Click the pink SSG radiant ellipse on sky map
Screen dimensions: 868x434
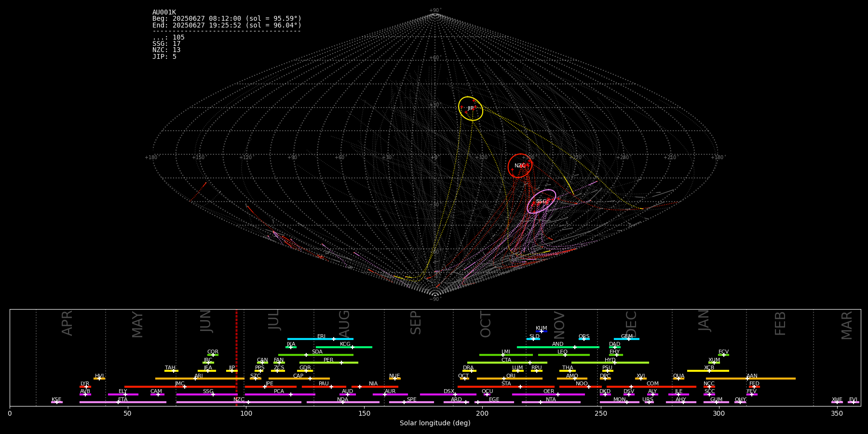(x=542, y=202)
